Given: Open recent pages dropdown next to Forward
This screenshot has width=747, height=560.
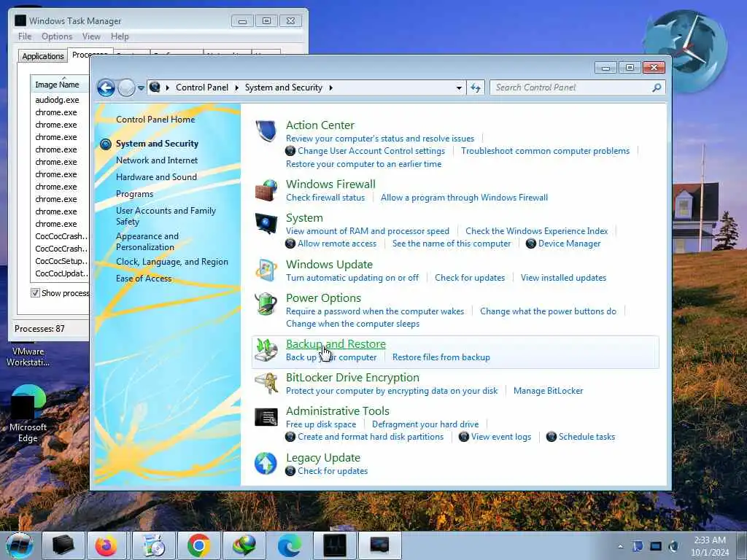Looking at the screenshot, I should (141, 88).
